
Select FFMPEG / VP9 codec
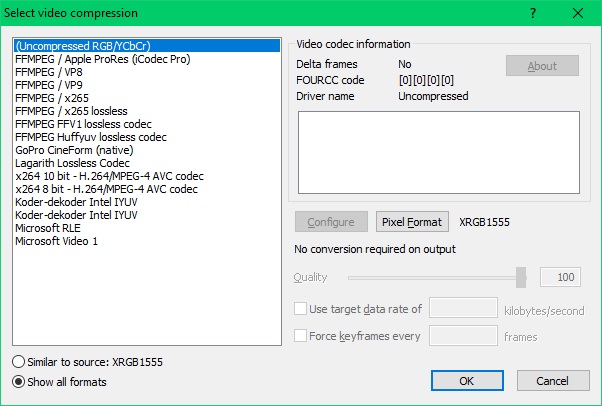click(x=147, y=85)
